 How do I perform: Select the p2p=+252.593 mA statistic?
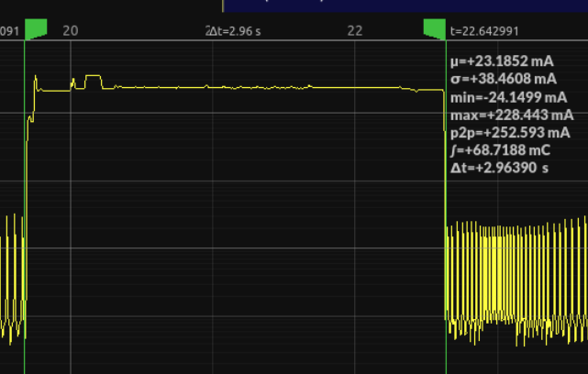coord(509,133)
